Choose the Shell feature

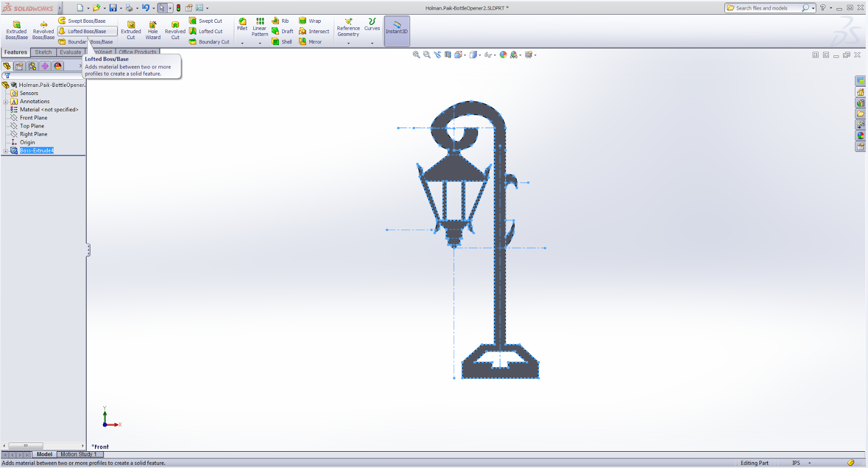pyautogui.click(x=282, y=41)
